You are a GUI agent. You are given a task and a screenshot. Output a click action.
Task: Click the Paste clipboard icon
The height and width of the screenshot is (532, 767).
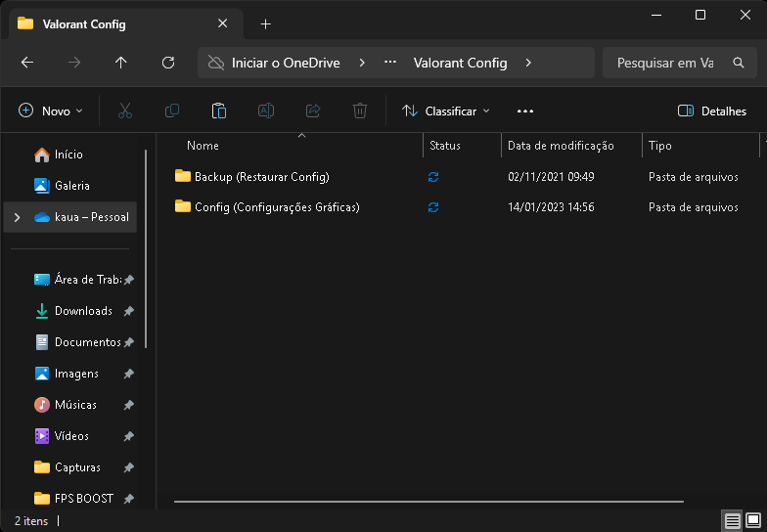(x=219, y=111)
